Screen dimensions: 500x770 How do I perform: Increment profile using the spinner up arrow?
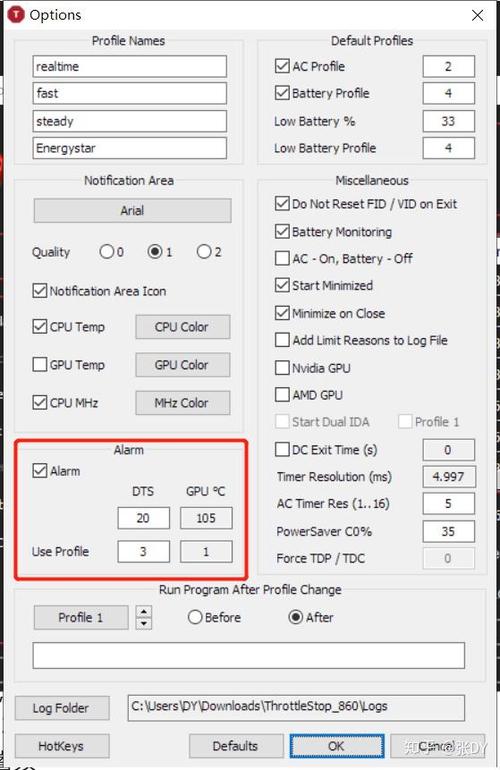(x=143, y=612)
